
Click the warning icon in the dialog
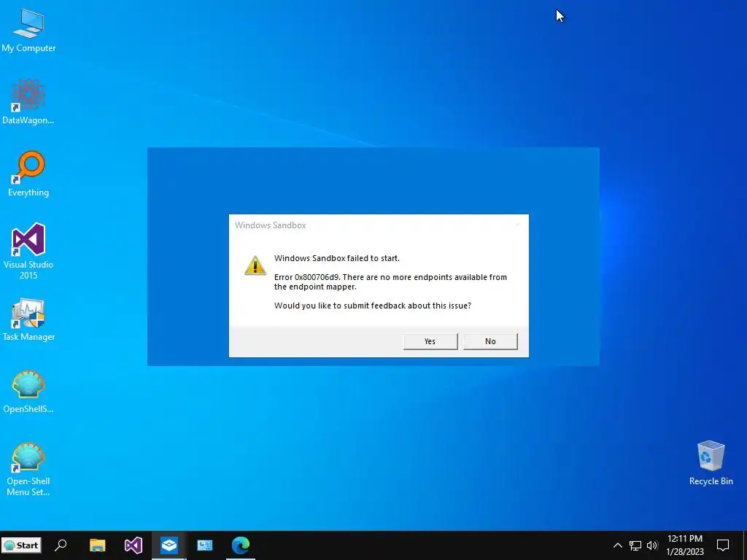(x=255, y=265)
